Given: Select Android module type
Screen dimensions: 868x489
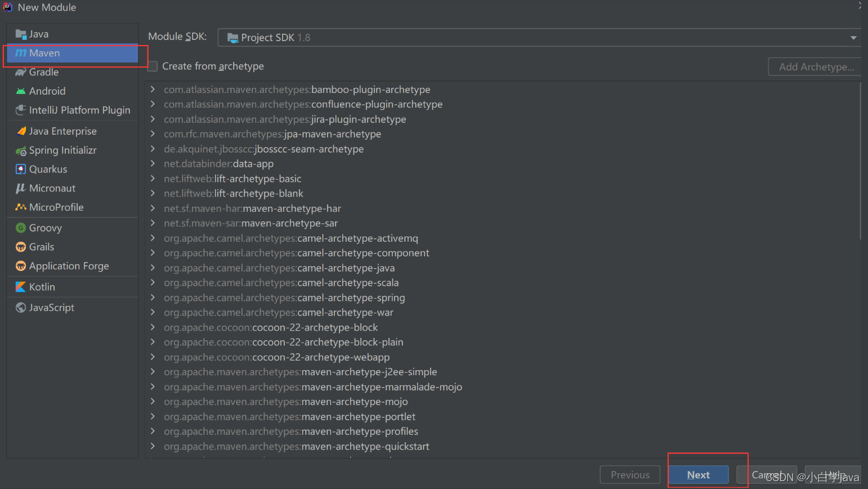Looking at the screenshot, I should click(x=73, y=91).
